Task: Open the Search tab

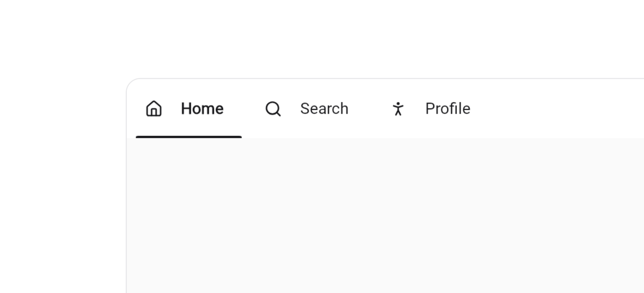Action: click(x=307, y=109)
